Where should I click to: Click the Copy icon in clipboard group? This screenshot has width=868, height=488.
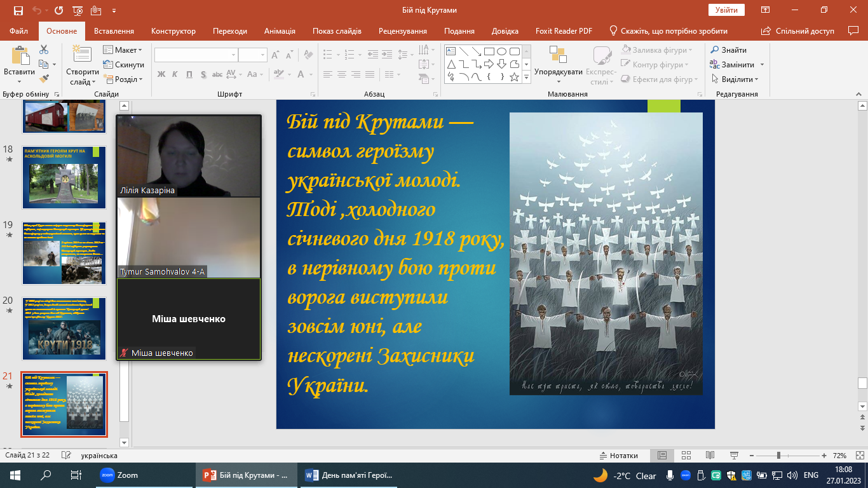click(43, 64)
